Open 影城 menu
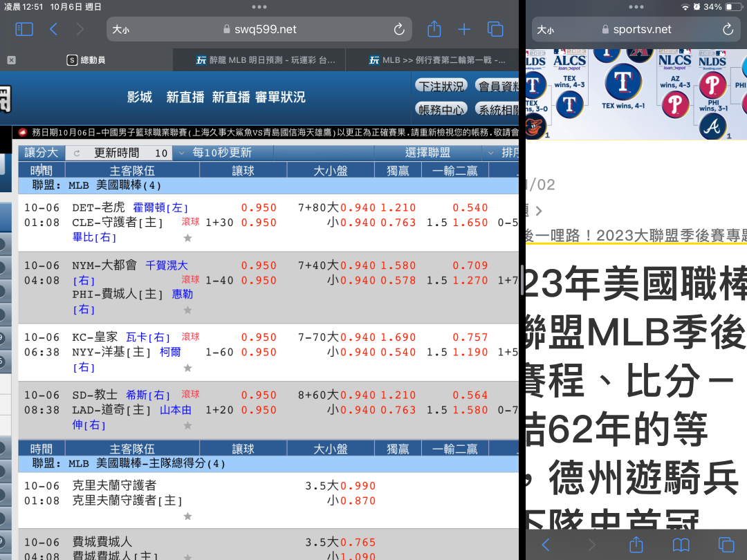 point(140,97)
